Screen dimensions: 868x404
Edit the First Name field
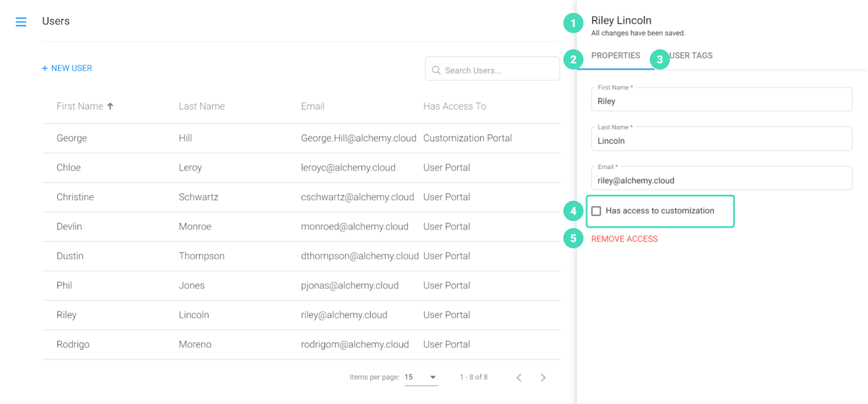tap(722, 99)
